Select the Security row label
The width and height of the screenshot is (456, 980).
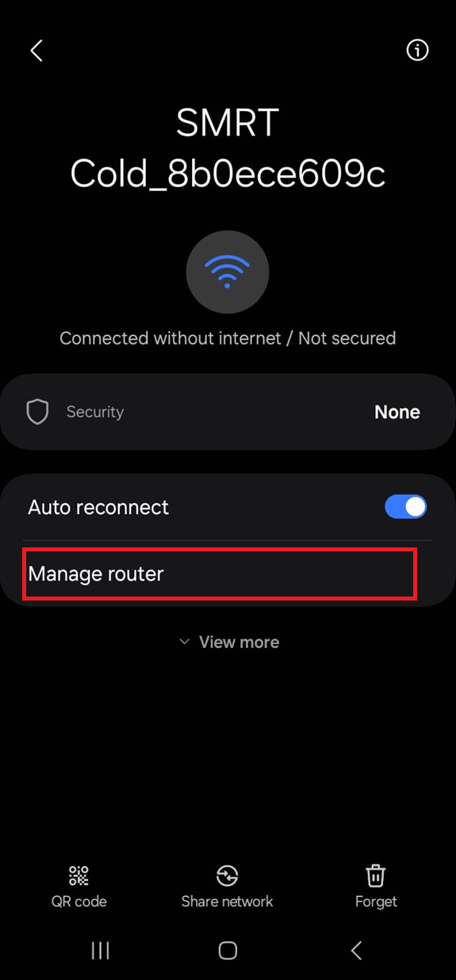(x=95, y=412)
